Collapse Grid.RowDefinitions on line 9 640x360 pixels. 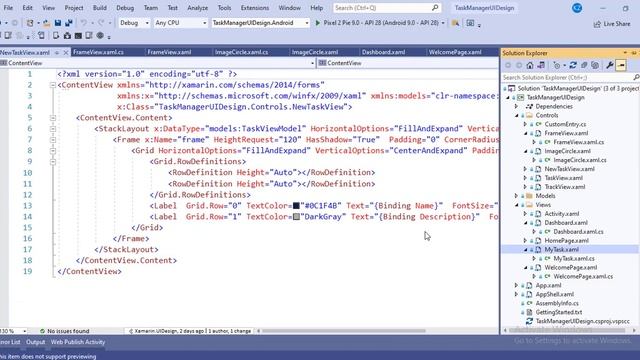[53, 162]
